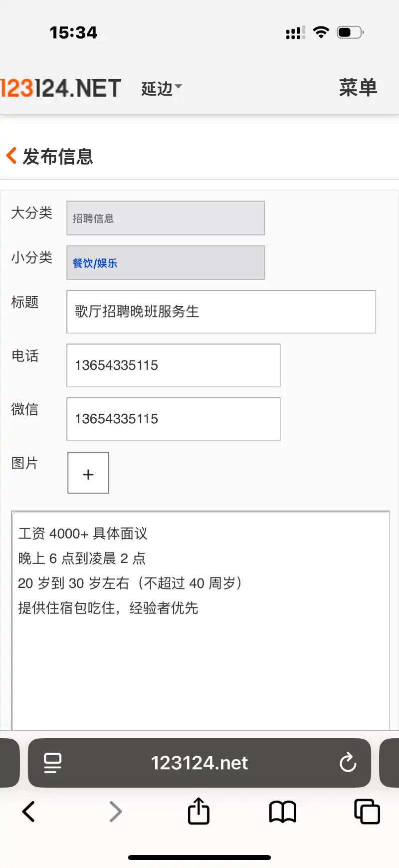Focus the 电话 phone number field
The image size is (399, 868).
tap(174, 365)
